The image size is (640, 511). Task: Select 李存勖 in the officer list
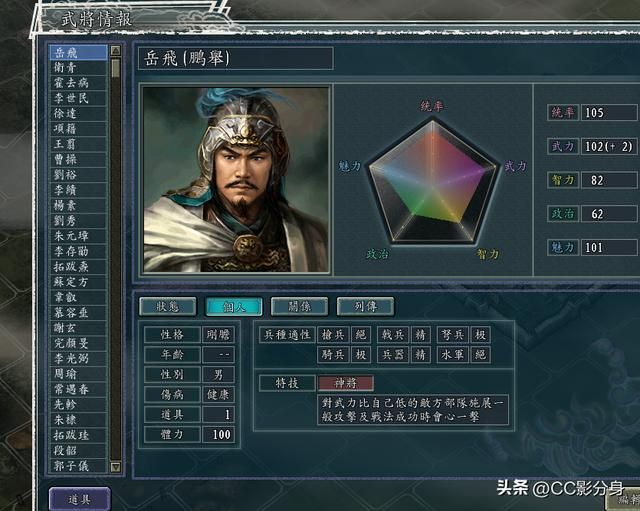point(78,251)
